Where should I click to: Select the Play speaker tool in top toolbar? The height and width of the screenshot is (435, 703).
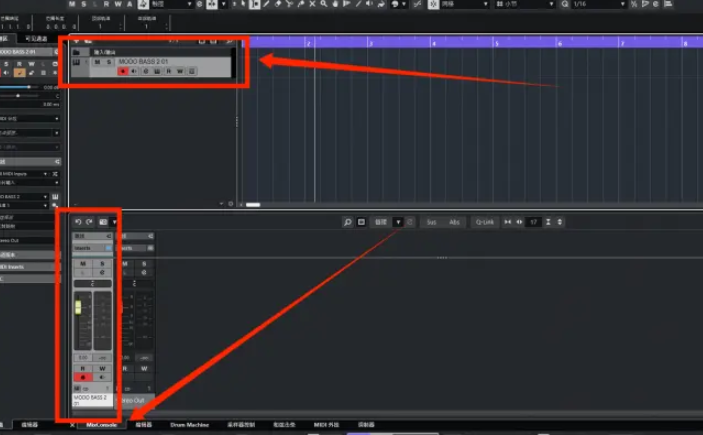click(369, 4)
